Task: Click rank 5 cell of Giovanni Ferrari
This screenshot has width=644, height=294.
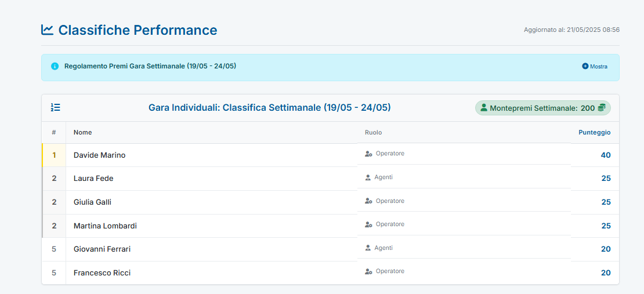Action: [x=54, y=249]
